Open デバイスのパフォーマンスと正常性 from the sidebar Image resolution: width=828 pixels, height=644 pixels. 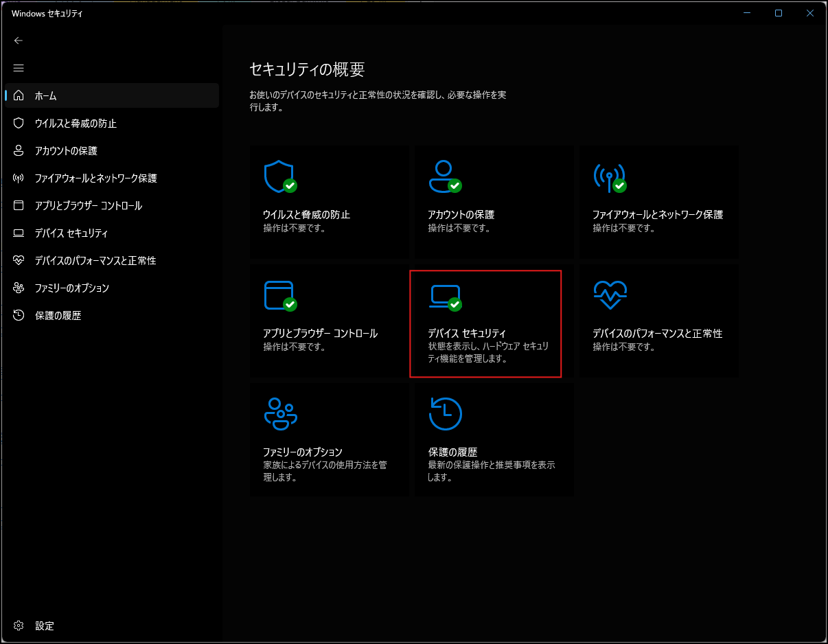point(111,260)
